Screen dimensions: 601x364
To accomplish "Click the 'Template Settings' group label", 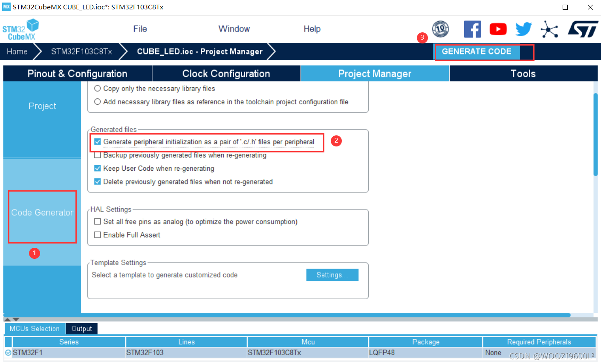I will pos(118,263).
